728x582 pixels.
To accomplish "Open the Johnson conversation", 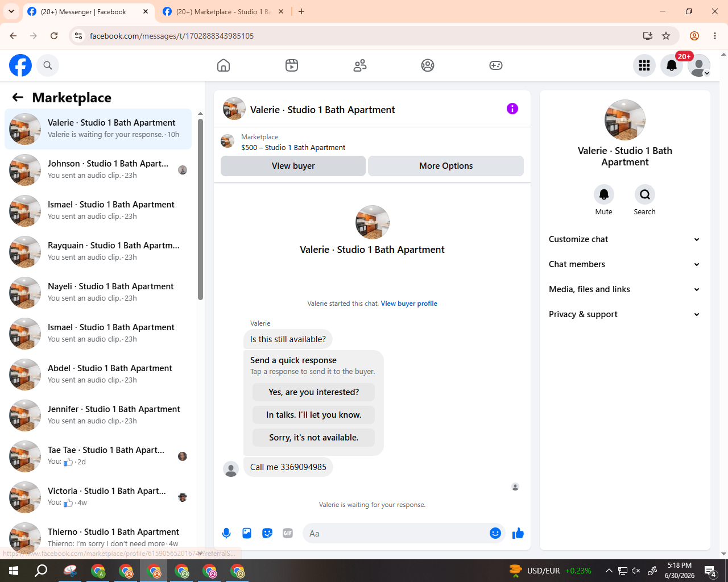I will click(98, 170).
